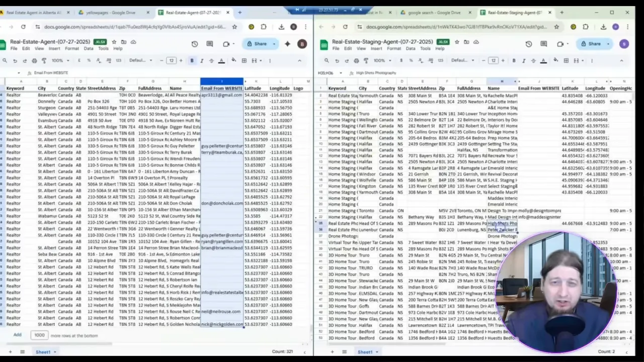
Task: Toggle Italic in the left spreadsheet toolbar
Action: tap(202, 60)
